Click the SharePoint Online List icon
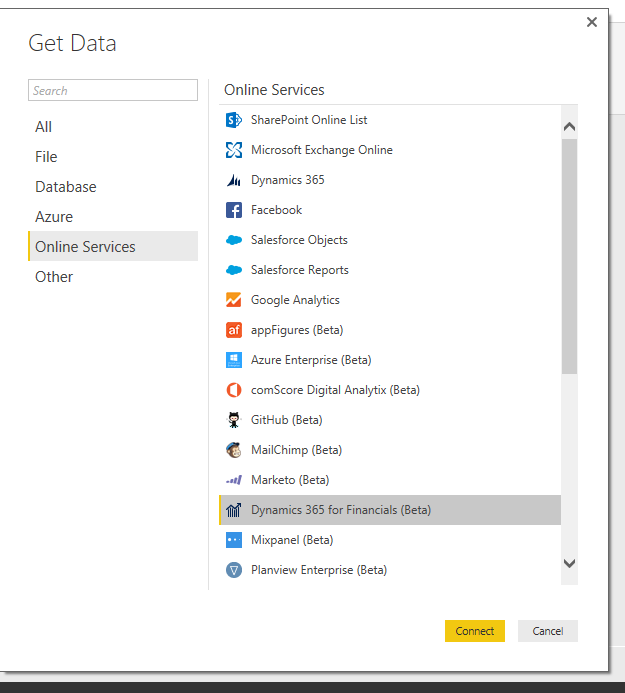Screen dimensions: 625x693 tap(234, 120)
